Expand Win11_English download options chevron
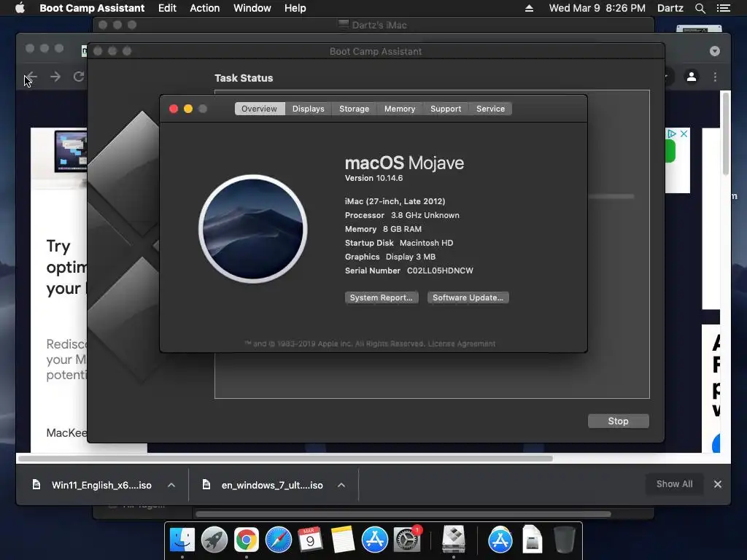 coord(171,485)
